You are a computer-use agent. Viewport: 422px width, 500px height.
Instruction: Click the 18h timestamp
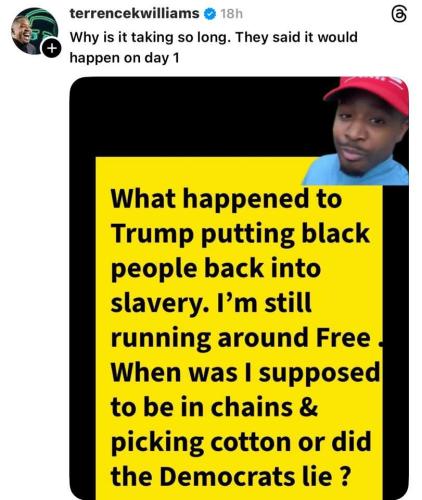click(x=231, y=14)
